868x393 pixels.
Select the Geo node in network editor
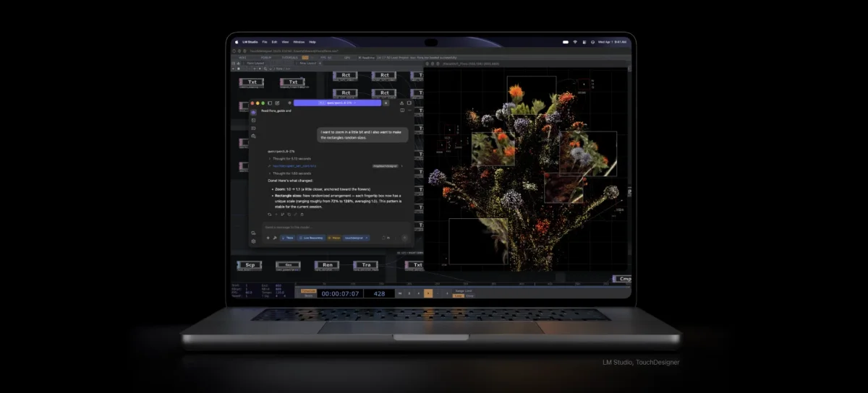coord(288,266)
